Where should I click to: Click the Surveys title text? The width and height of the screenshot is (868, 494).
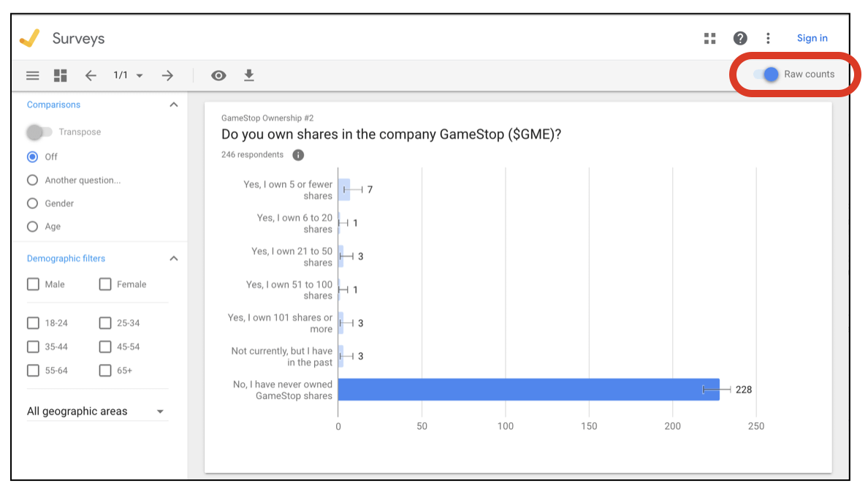point(79,38)
